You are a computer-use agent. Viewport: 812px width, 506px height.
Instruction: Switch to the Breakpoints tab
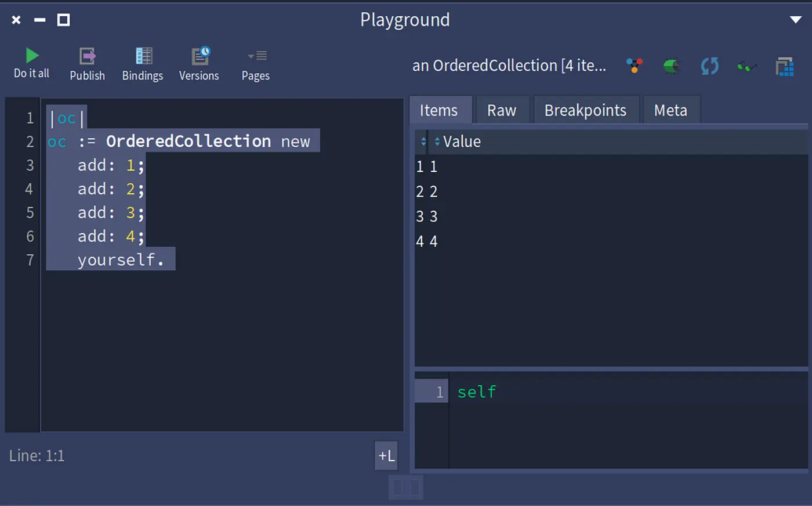click(x=585, y=110)
